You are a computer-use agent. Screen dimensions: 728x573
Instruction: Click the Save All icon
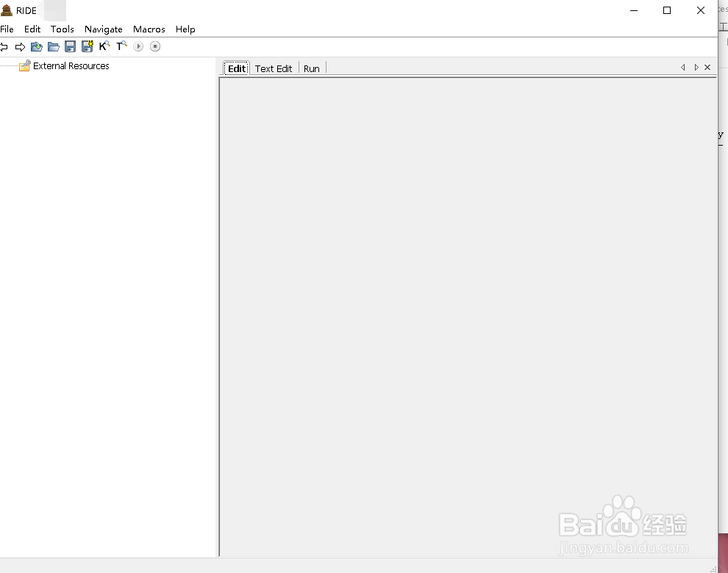pyautogui.click(x=88, y=46)
